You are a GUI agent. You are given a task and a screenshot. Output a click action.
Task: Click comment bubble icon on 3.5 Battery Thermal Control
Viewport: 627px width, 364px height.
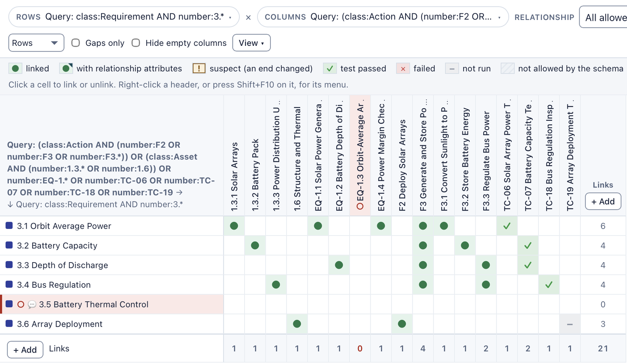click(x=32, y=304)
